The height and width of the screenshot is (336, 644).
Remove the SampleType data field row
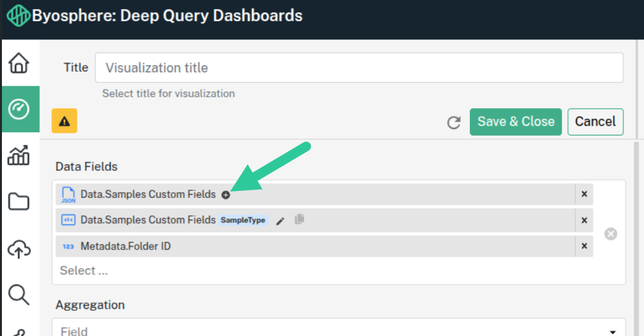coord(584,220)
